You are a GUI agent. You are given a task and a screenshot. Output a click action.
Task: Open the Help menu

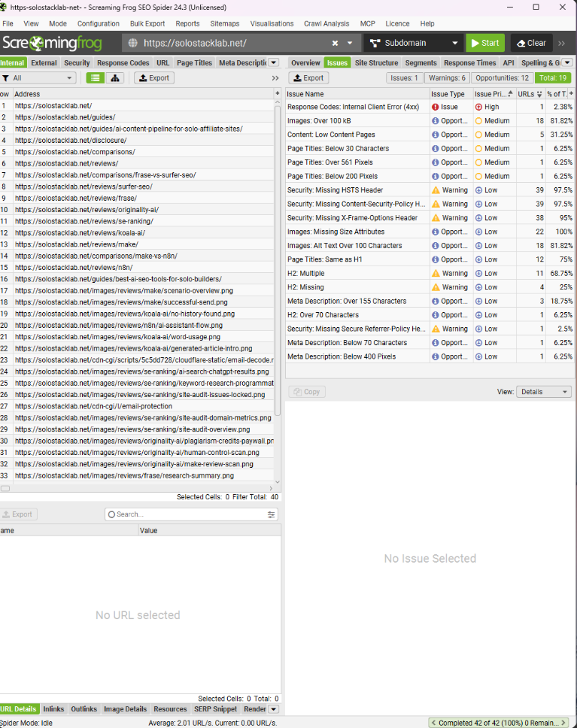pyautogui.click(x=427, y=23)
